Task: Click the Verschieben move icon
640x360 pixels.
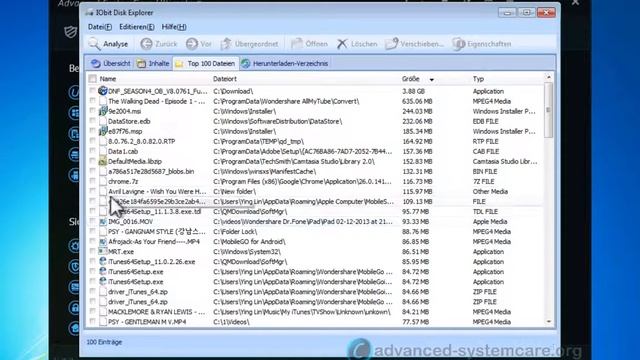Action: point(391,44)
